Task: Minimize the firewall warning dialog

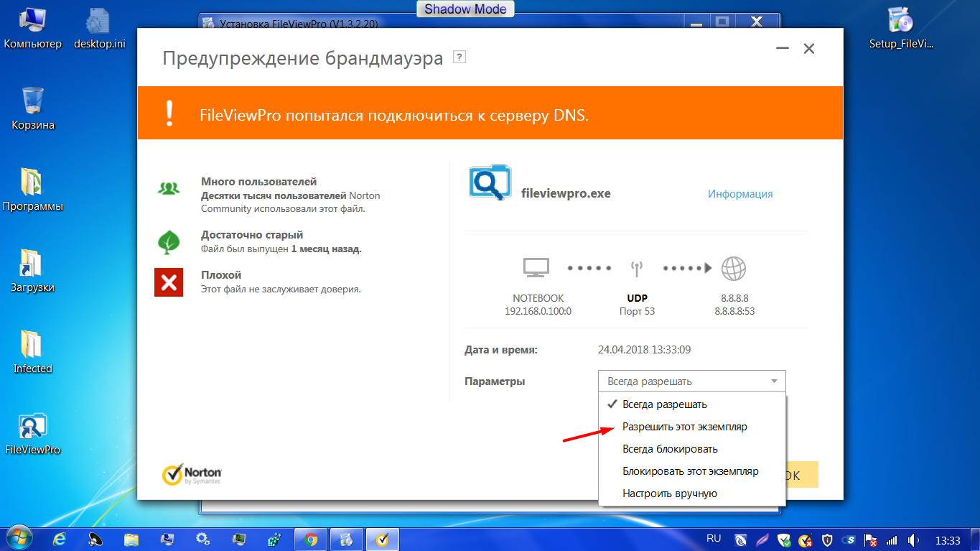Action: [x=782, y=49]
